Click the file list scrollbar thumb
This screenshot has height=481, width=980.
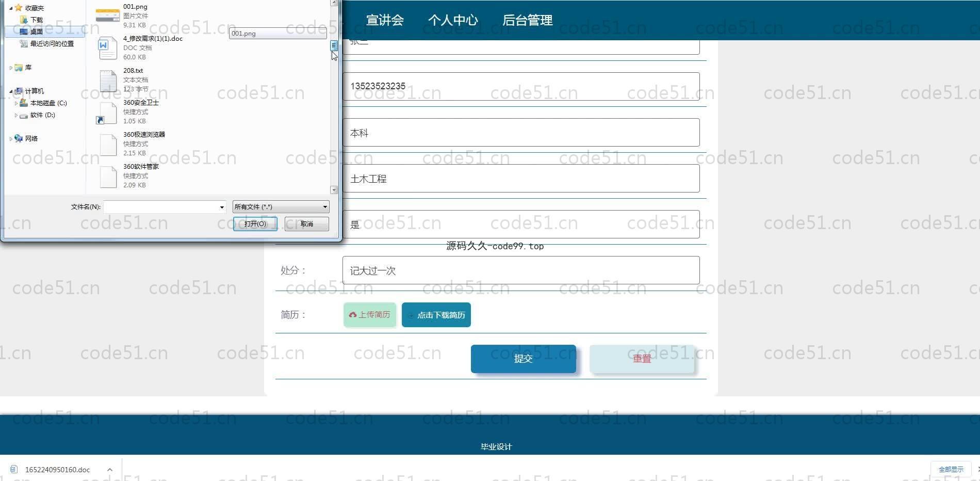pyautogui.click(x=334, y=46)
